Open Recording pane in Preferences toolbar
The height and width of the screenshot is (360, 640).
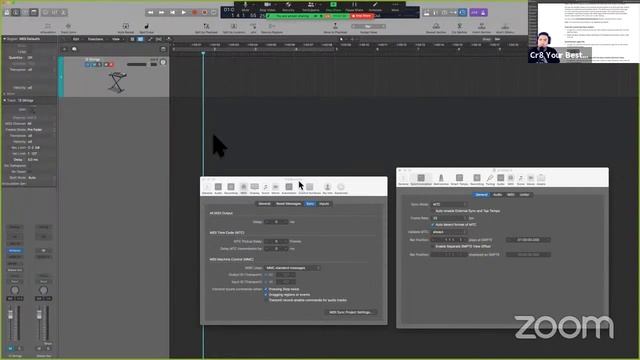click(x=231, y=188)
